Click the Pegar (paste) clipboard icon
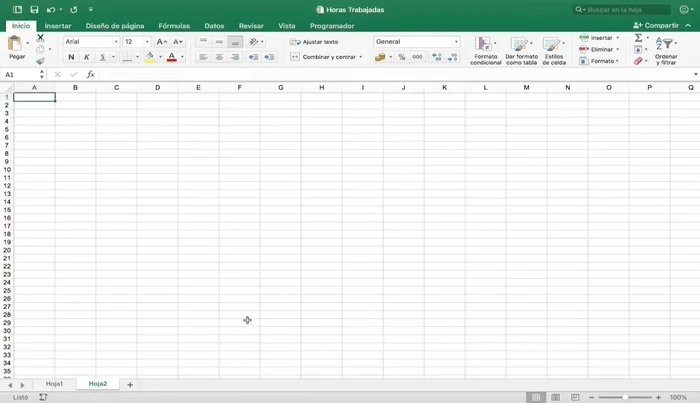The image size is (700, 403). (x=15, y=44)
